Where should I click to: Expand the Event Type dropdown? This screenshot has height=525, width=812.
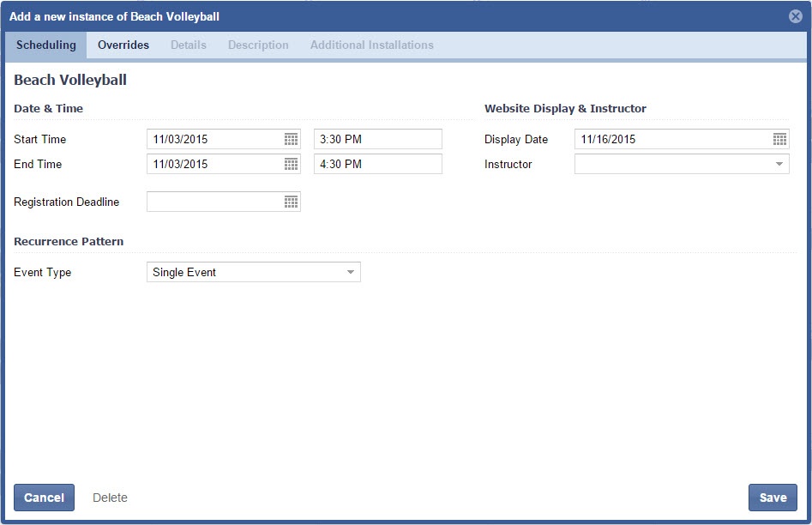[350, 272]
